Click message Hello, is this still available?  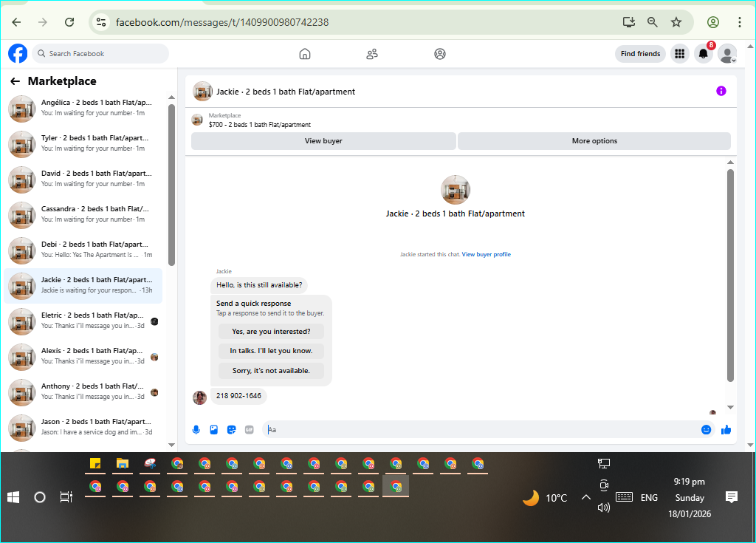pos(259,285)
